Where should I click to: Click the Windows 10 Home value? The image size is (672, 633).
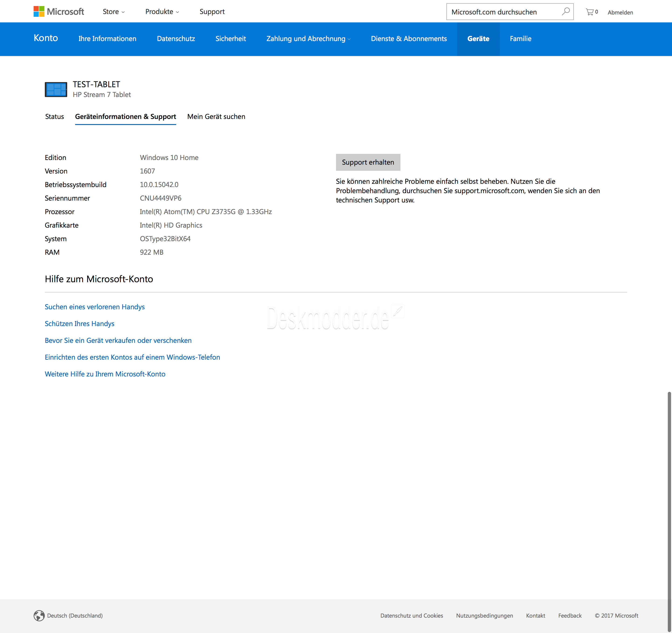pos(169,157)
